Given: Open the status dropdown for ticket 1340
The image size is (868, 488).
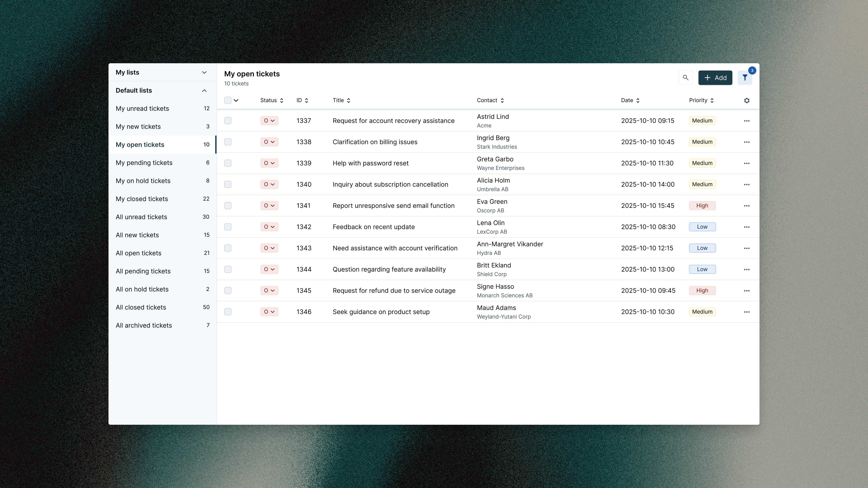Looking at the screenshot, I should [269, 184].
